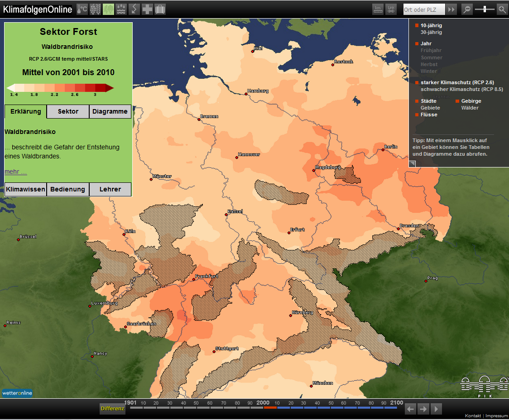Click the map zoom level slider
The height and width of the screenshot is (420, 509).
tap(485, 9)
